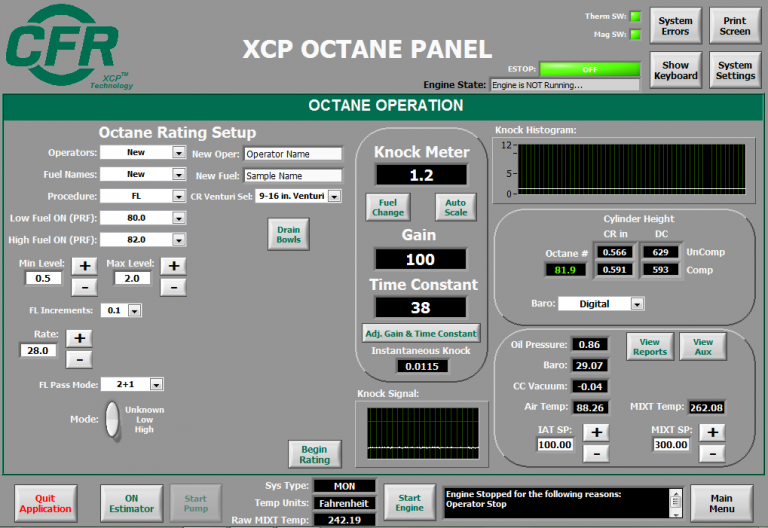Click the Start Pump button
This screenshot has width=768, height=528.
195,504
